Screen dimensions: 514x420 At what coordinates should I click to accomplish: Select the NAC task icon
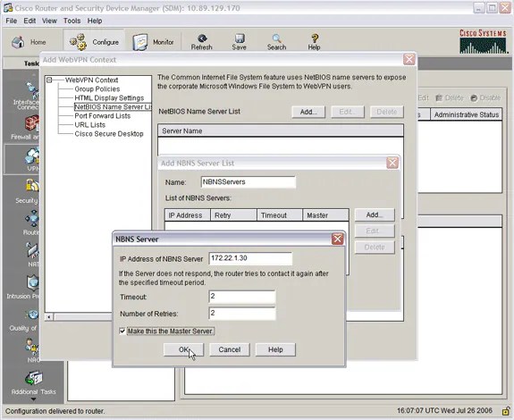click(33, 347)
